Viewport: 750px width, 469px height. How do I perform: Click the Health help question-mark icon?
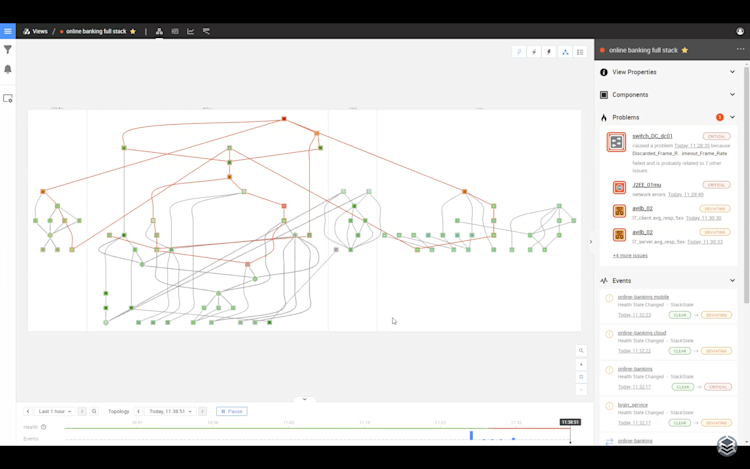[44, 427]
